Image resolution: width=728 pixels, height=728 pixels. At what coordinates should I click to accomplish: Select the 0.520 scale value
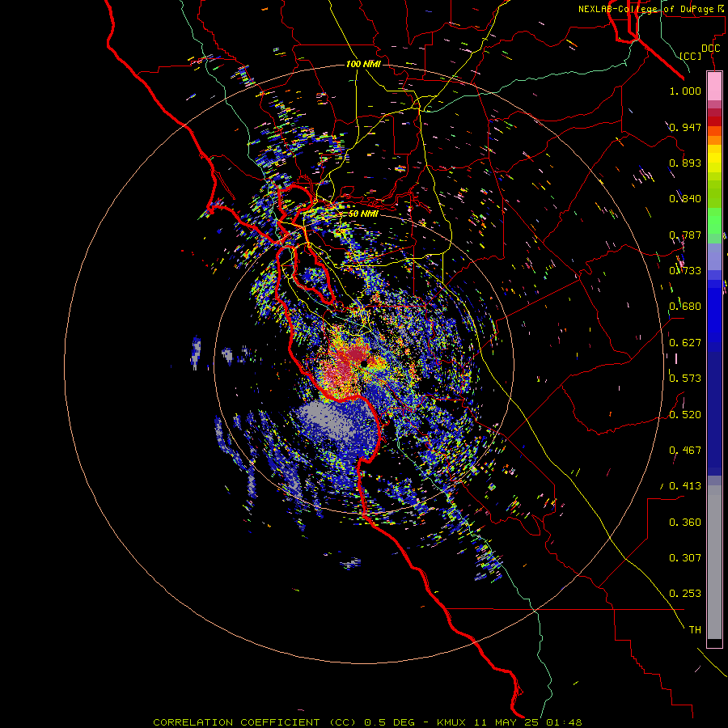685,415
